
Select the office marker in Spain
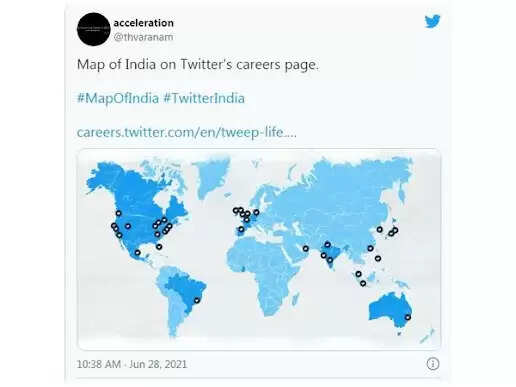tap(241, 229)
